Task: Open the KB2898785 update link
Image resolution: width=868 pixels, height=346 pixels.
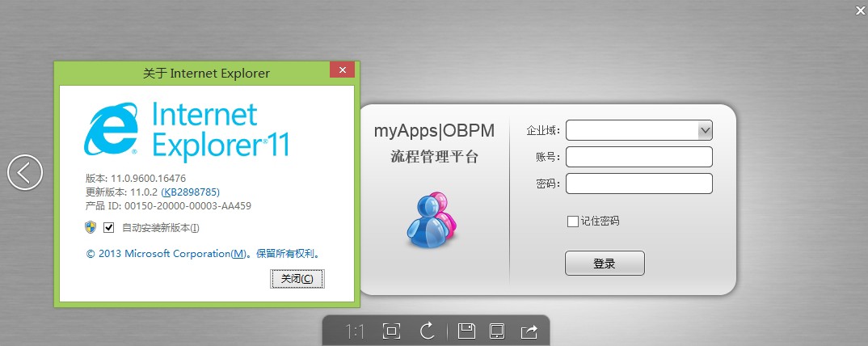Action: pos(191,192)
